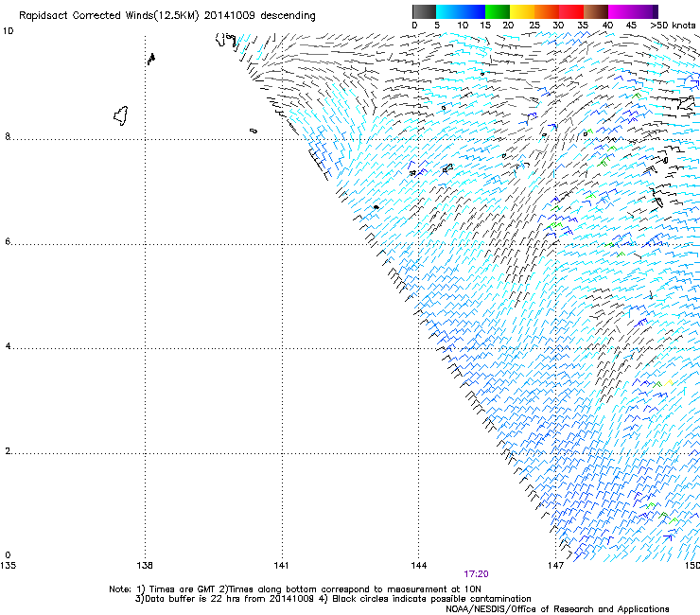Click the latitude label "8" on left axis
The height and width of the screenshot is (615, 700).
coord(8,136)
